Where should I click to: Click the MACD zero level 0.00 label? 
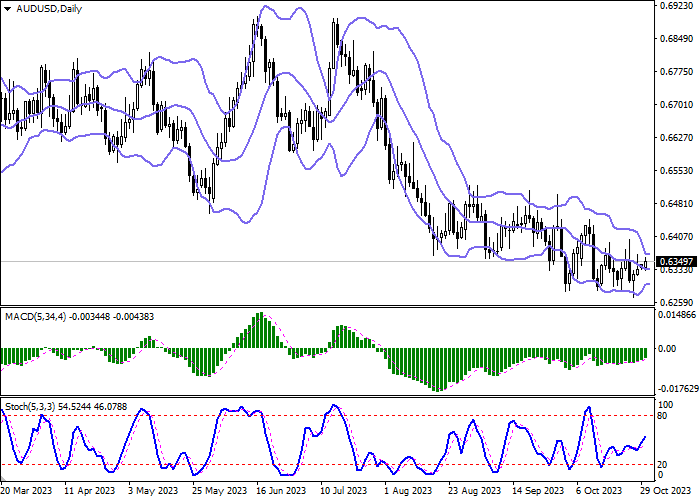tap(667, 349)
